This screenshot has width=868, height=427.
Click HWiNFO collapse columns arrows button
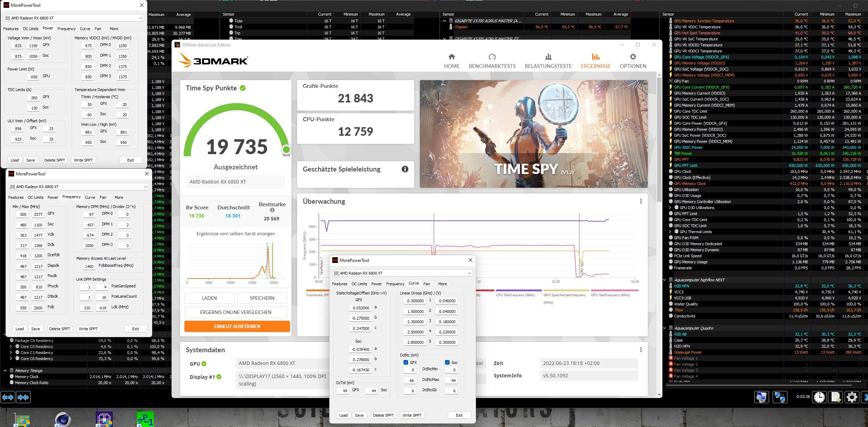[23, 397]
